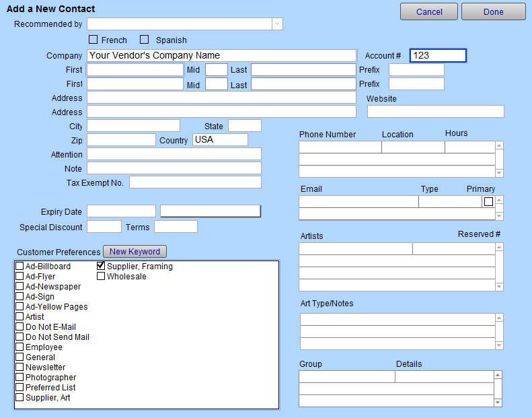The image size is (532, 418).
Task: Select the Do Not E-Mail checkbox
Action: (x=20, y=327)
